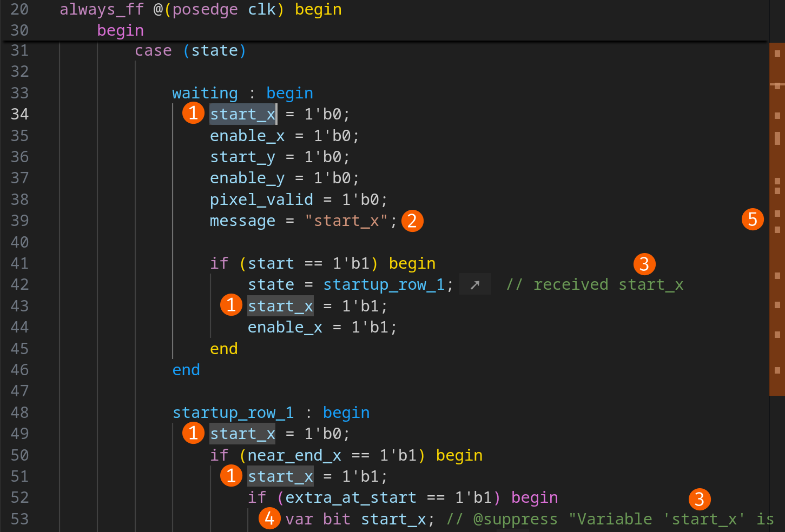Click highlighted start_x on line 43
This screenshot has width=785, height=532.
[x=280, y=307]
